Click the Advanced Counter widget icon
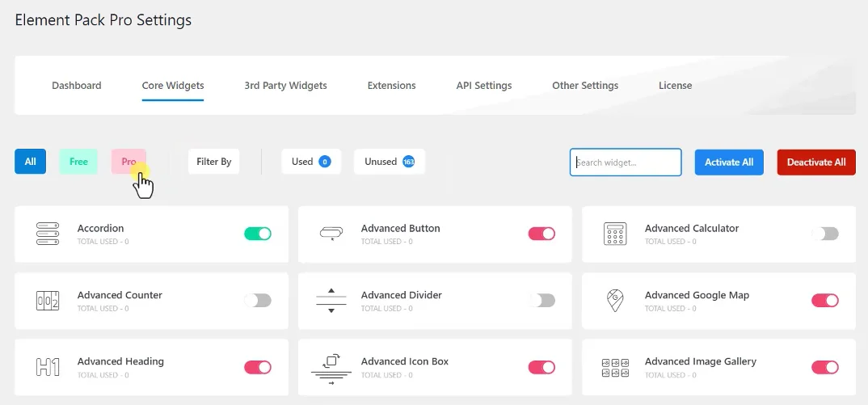This screenshot has width=868, height=405. 48,300
